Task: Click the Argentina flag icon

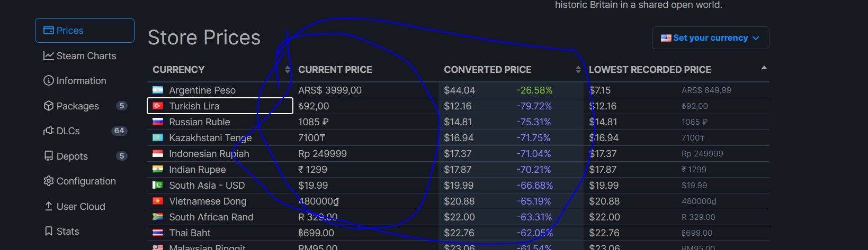Action: click(158, 90)
